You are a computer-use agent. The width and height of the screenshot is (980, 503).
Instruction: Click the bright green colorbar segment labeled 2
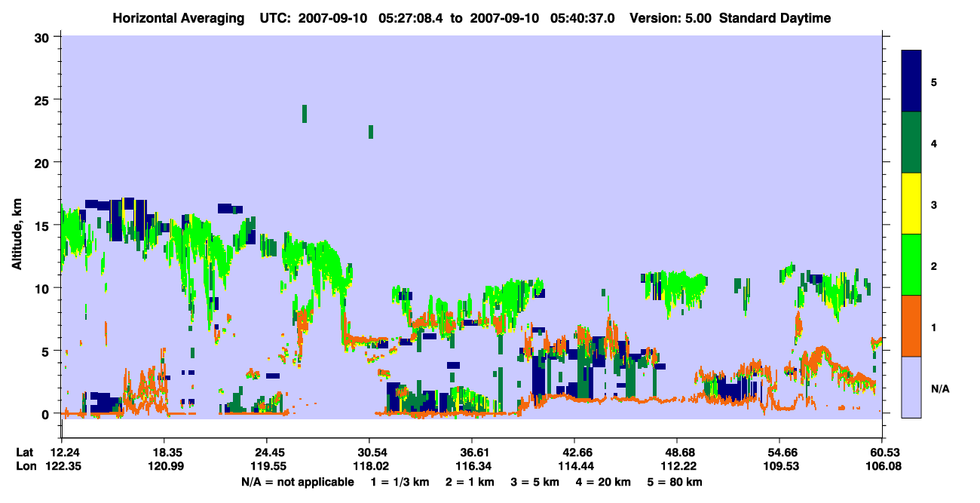pyautogui.click(x=911, y=265)
